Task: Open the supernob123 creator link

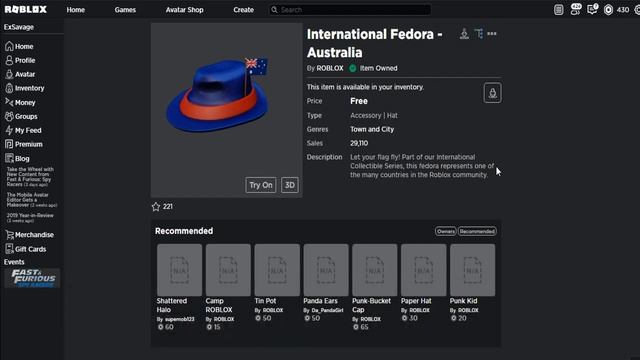Action: pos(180,319)
